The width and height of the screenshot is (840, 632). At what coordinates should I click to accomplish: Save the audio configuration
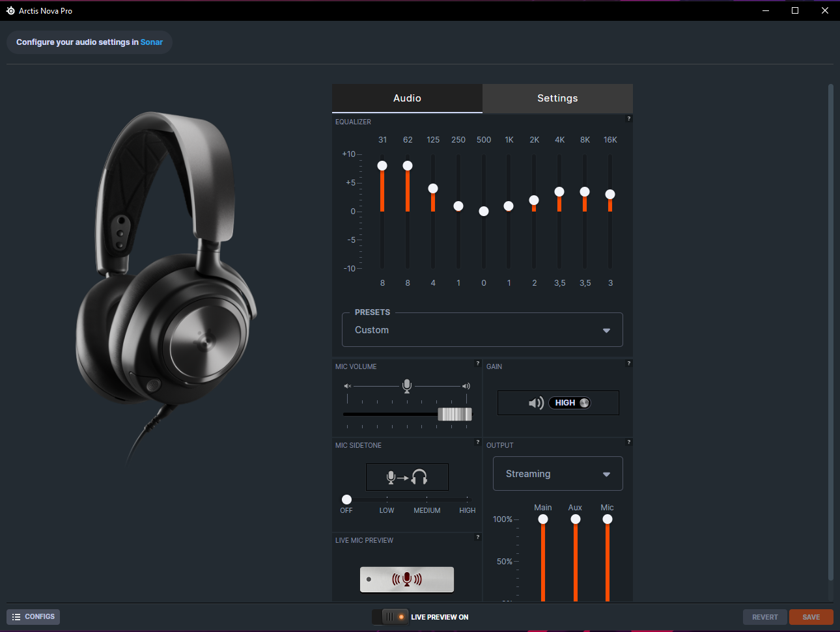811,617
